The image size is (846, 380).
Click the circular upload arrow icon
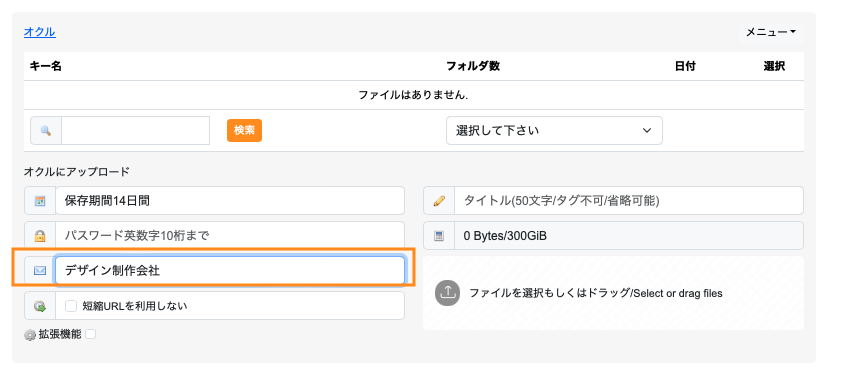tap(447, 293)
